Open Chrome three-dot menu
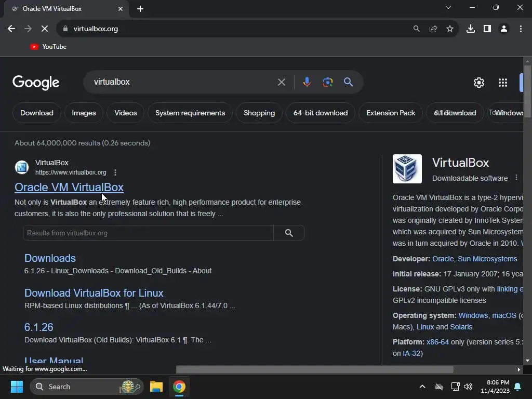532x399 pixels. coord(521,29)
